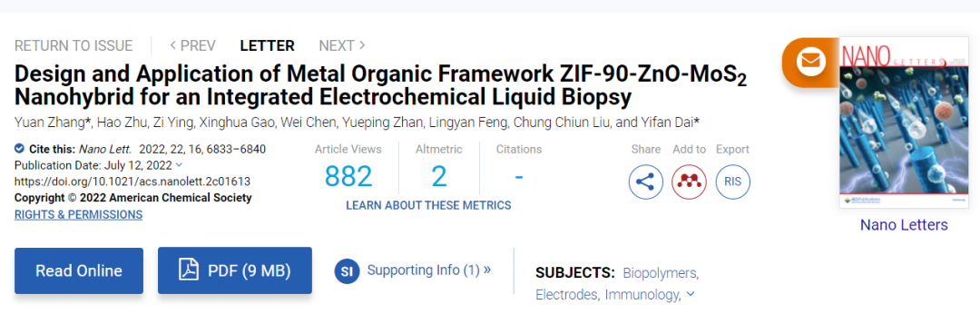Open the Read Online button

[79, 270]
